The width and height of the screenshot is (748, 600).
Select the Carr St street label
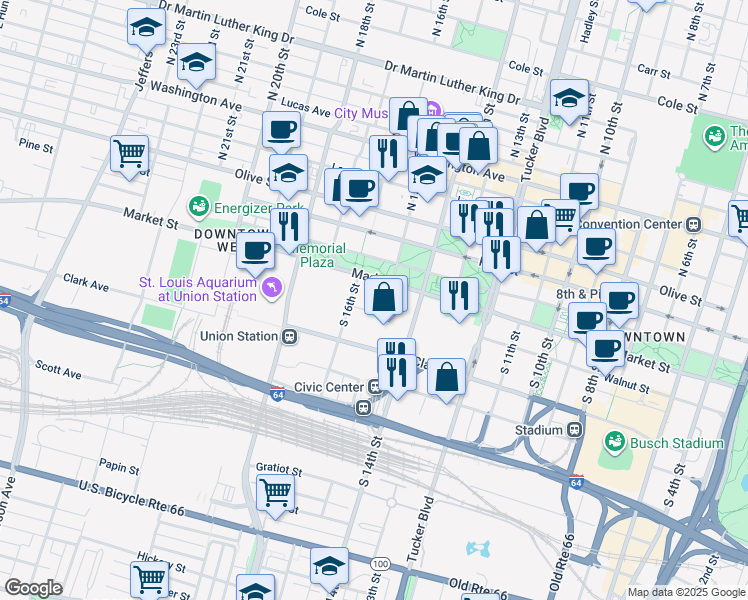(x=654, y=71)
